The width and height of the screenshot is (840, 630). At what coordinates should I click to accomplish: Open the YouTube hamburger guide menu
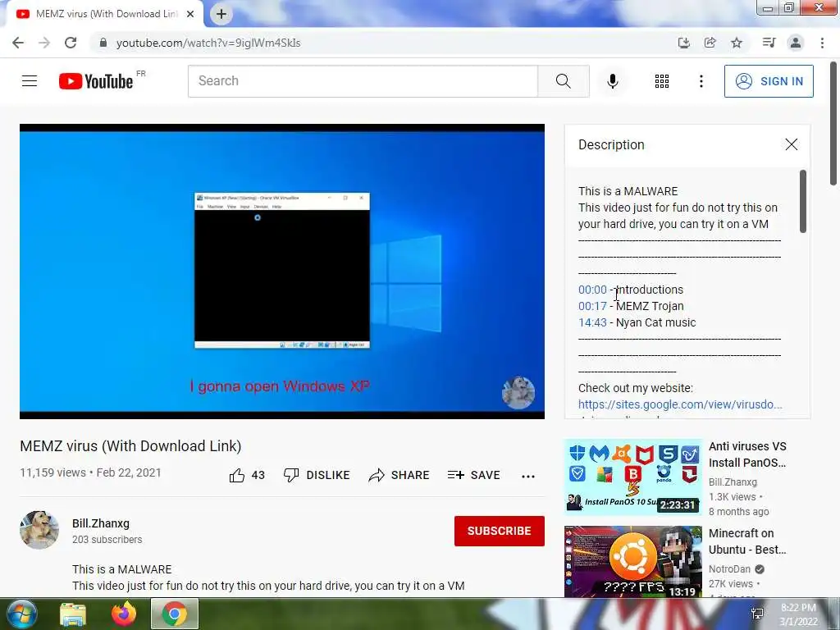click(30, 81)
